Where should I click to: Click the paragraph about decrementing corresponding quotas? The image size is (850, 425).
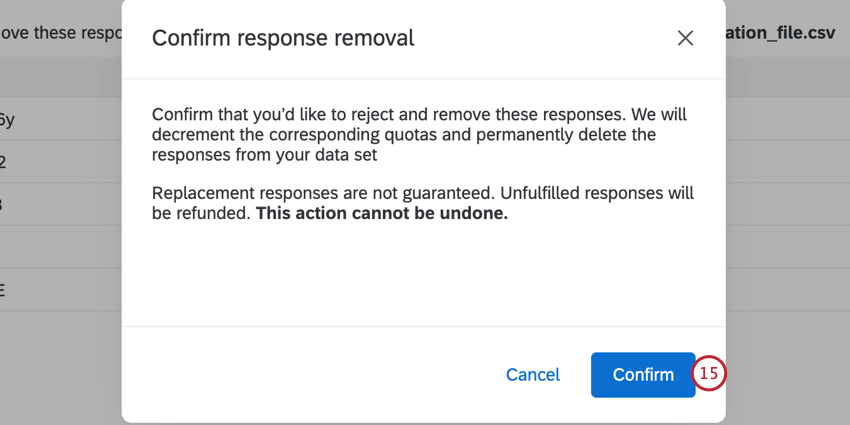[x=418, y=135]
